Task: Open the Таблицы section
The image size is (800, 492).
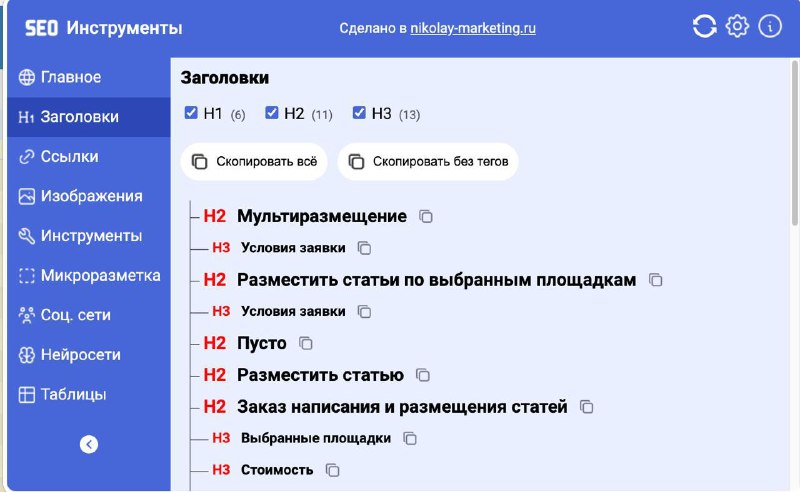Action: coord(89,394)
